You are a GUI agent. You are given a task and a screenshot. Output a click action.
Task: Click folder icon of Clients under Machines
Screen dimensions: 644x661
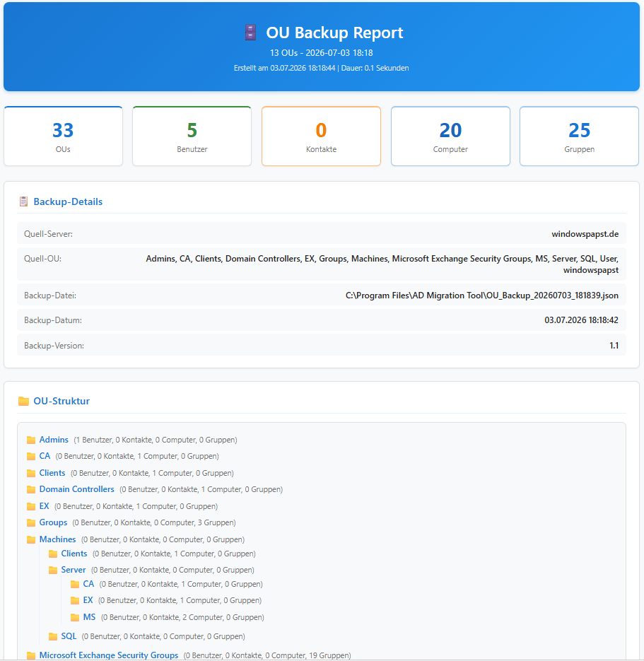pyautogui.click(x=53, y=554)
